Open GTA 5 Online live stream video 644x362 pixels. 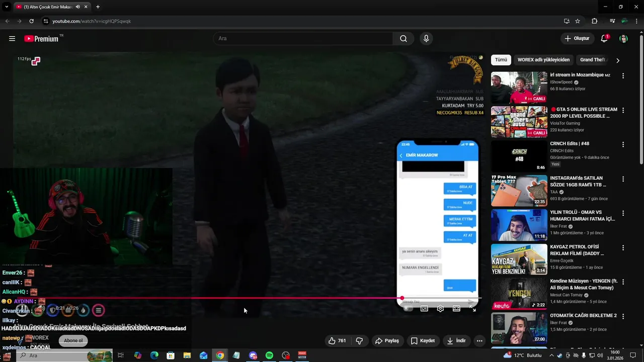click(519, 122)
